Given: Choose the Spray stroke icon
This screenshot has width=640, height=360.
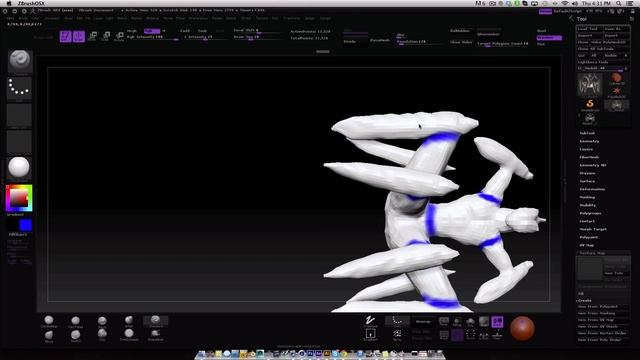Looking at the screenshot, I should [397, 335].
